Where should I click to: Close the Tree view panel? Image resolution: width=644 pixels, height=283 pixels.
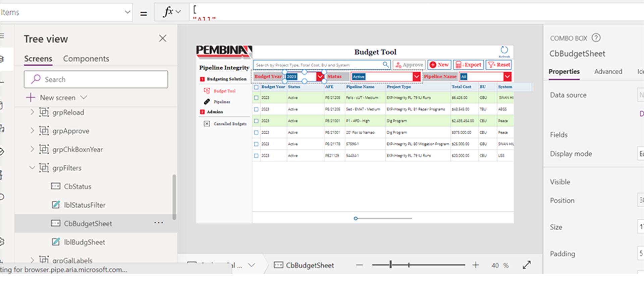point(163,39)
